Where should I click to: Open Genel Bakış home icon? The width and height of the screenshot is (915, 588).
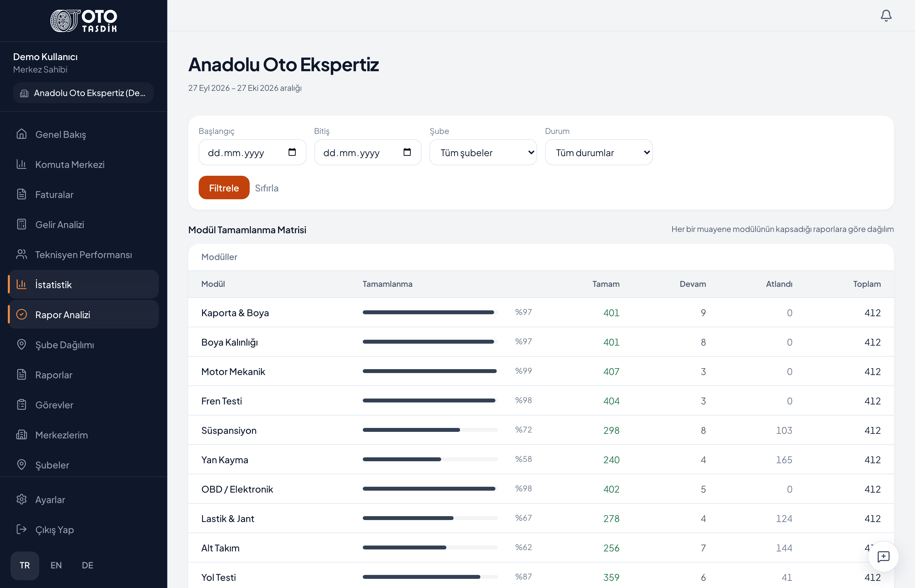coord(22,134)
